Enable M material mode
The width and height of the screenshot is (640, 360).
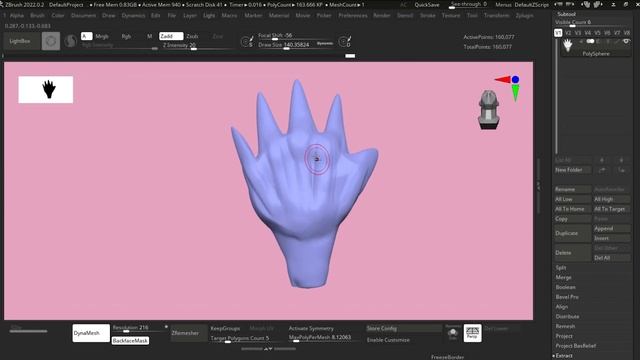tap(149, 36)
